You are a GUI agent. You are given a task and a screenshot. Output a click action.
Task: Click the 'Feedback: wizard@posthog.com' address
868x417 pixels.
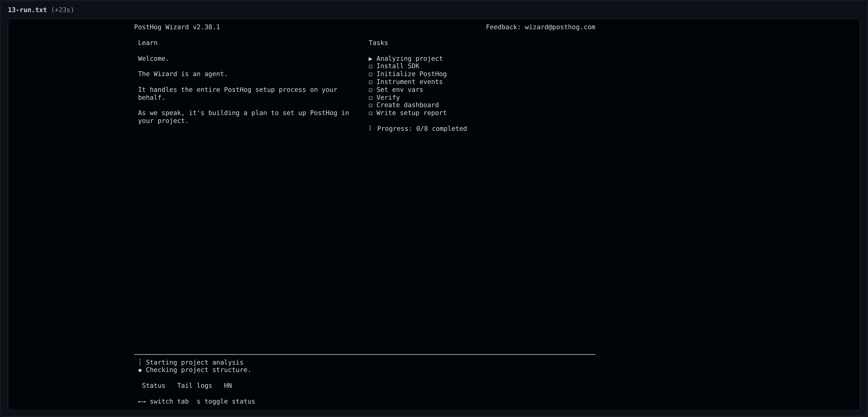coord(540,27)
